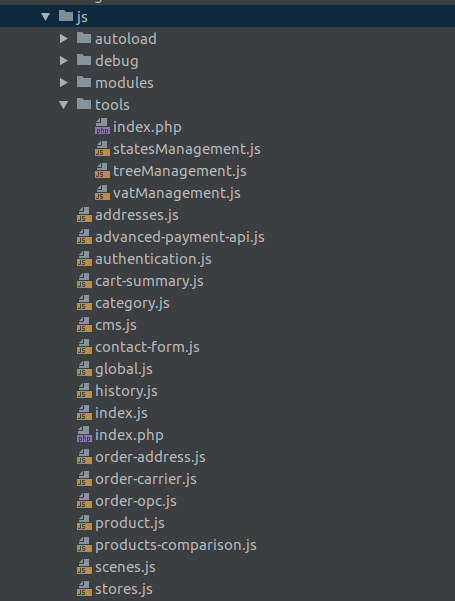455x601 pixels.
Task: Click the JS icon beside addresses.js
Action: 84,214
